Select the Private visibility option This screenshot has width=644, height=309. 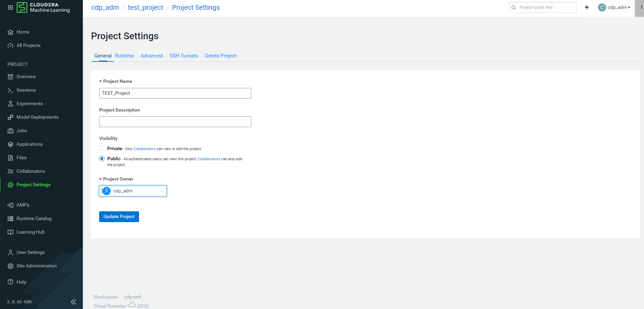(102, 148)
